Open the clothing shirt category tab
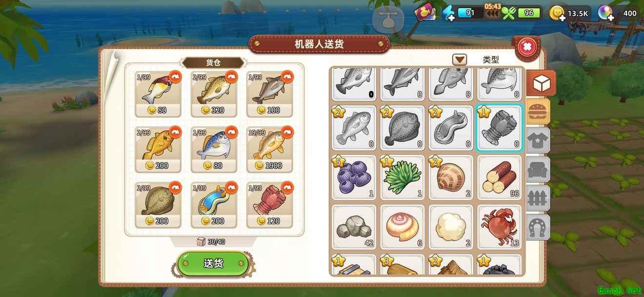 coord(540,141)
